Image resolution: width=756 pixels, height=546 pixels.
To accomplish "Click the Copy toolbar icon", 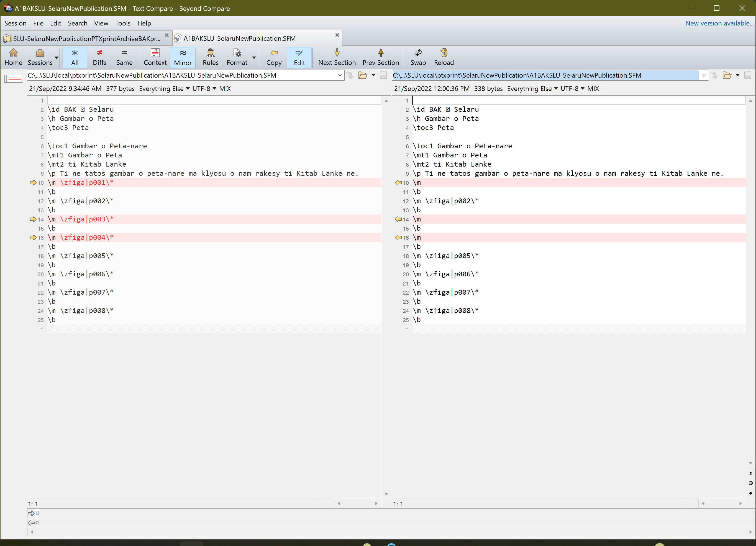I will pyautogui.click(x=274, y=57).
